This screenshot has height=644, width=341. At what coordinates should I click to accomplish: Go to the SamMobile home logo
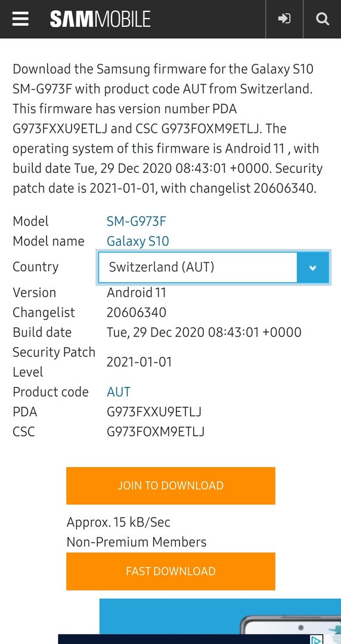(100, 19)
